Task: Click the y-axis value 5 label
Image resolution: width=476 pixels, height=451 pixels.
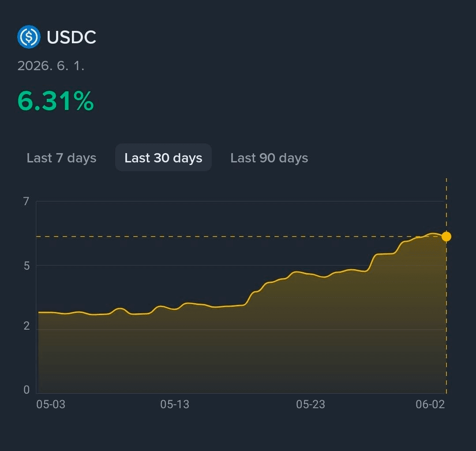Action: click(x=27, y=266)
